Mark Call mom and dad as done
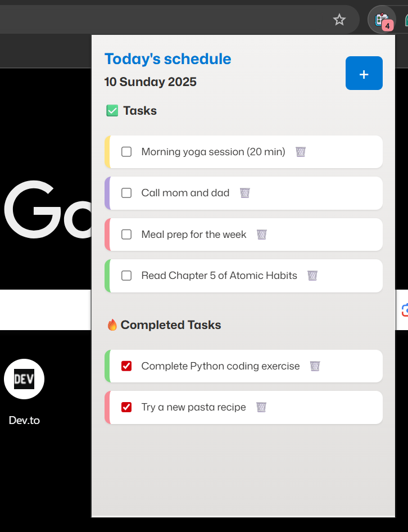 [x=126, y=193]
